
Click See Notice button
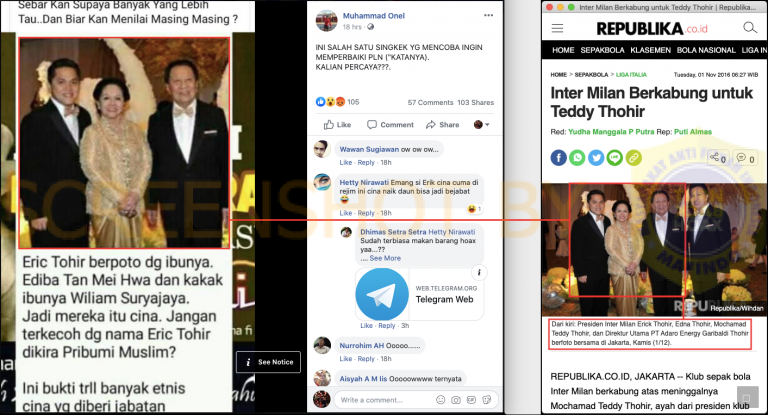click(268, 362)
